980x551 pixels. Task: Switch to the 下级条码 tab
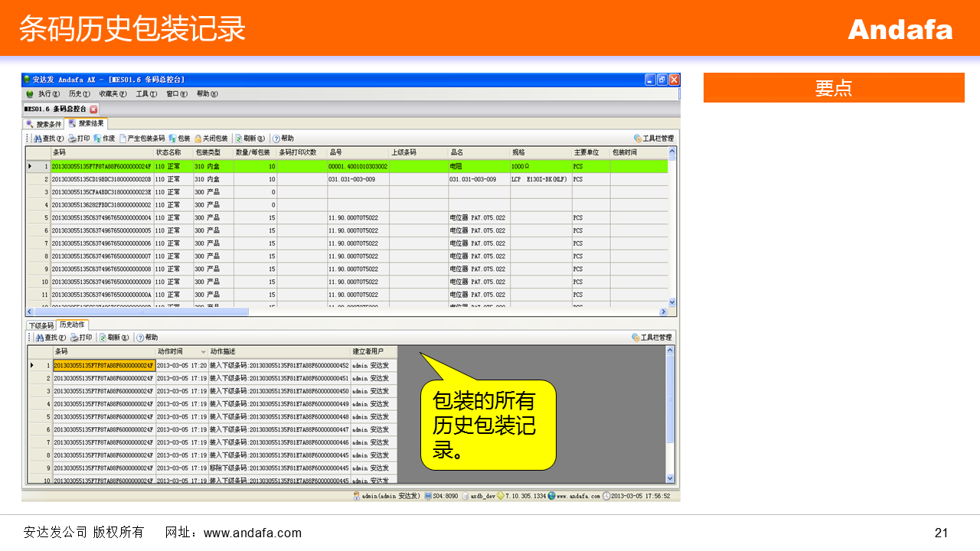click(x=41, y=325)
